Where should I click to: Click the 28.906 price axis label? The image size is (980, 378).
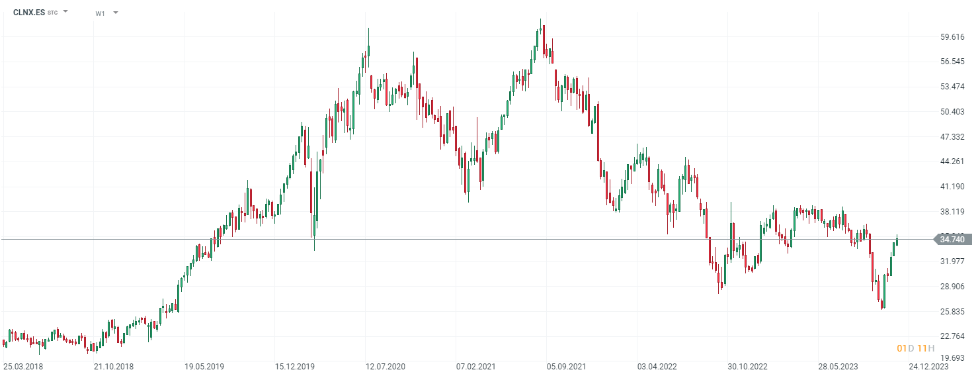952,286
